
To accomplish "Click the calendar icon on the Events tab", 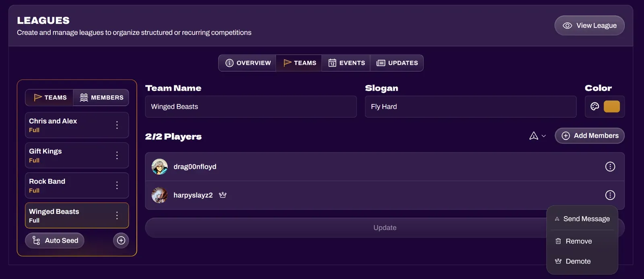I will pyautogui.click(x=332, y=63).
